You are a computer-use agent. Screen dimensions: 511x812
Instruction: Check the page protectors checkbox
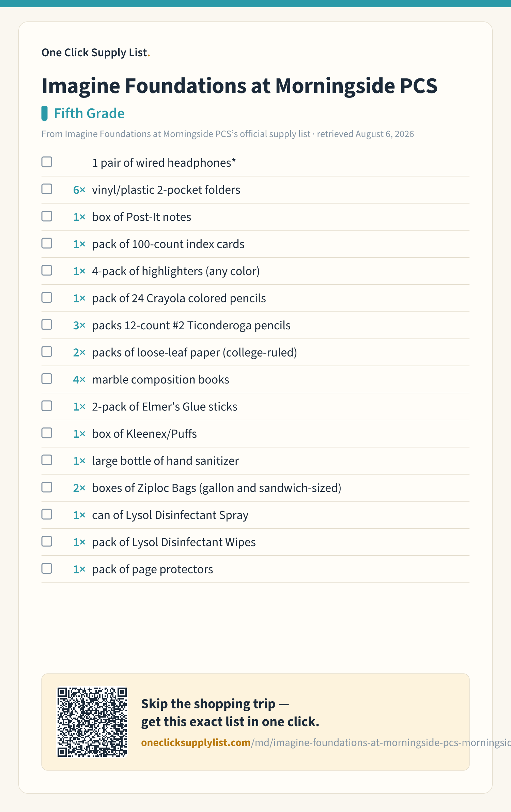47,568
